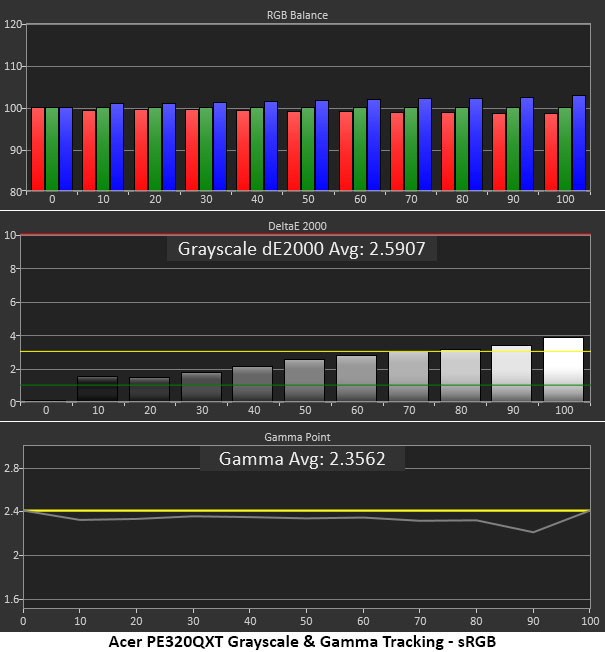This screenshot has width=605, height=652.
Task: Click the red bar at 40 in RGB Balance
Action: point(243,151)
